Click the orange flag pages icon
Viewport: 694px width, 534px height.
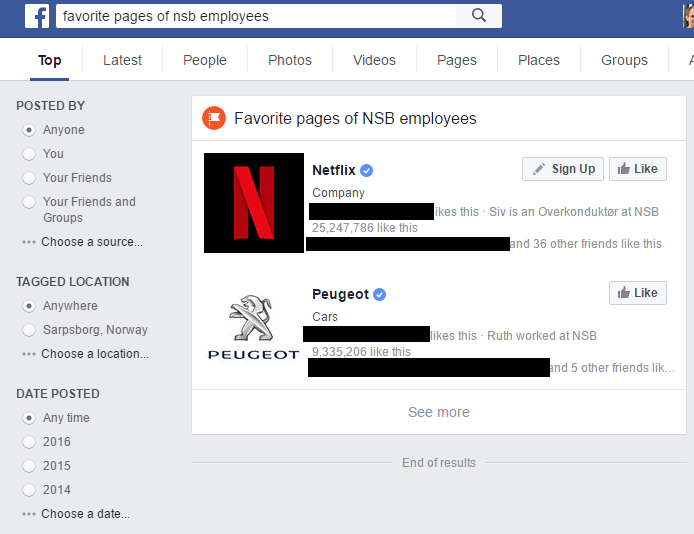214,118
